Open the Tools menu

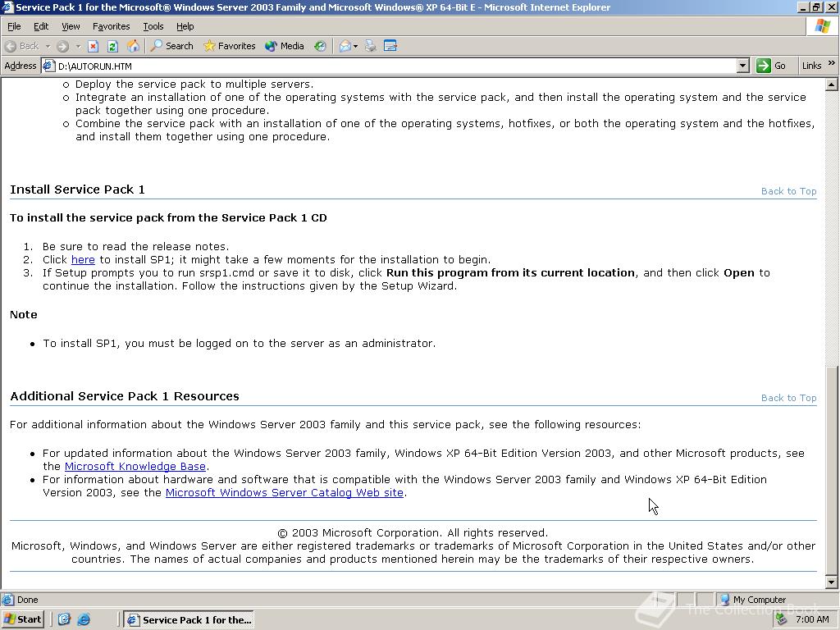pos(153,26)
